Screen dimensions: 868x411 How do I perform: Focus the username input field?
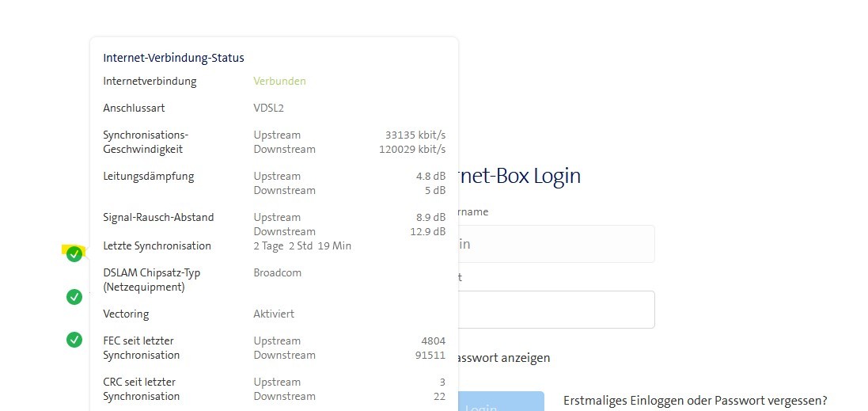(x=555, y=244)
